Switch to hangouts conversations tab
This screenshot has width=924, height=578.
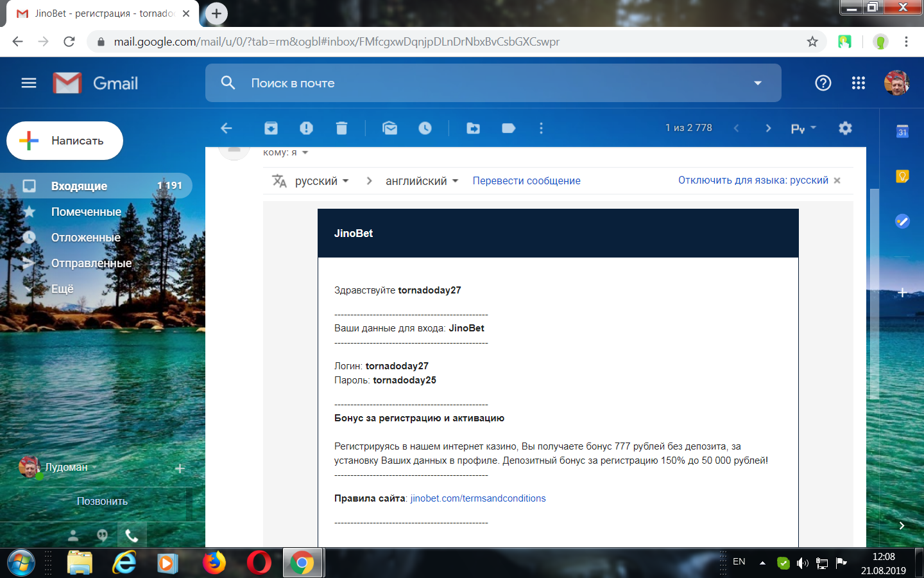click(103, 535)
